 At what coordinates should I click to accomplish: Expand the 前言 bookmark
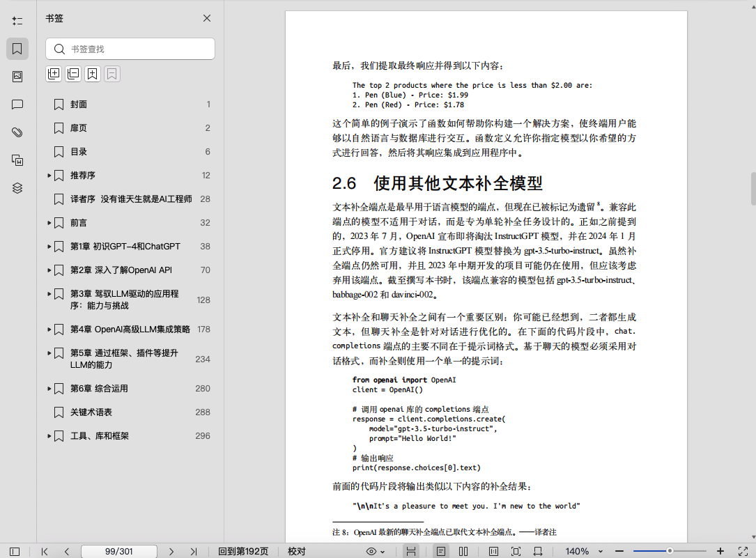click(49, 223)
